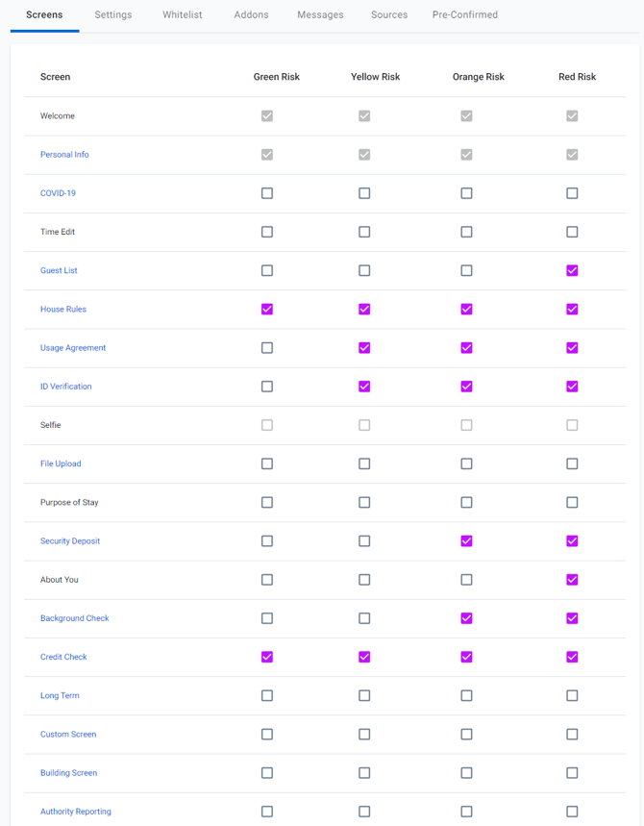Check Long Term Yellow Risk checkbox

[364, 695]
